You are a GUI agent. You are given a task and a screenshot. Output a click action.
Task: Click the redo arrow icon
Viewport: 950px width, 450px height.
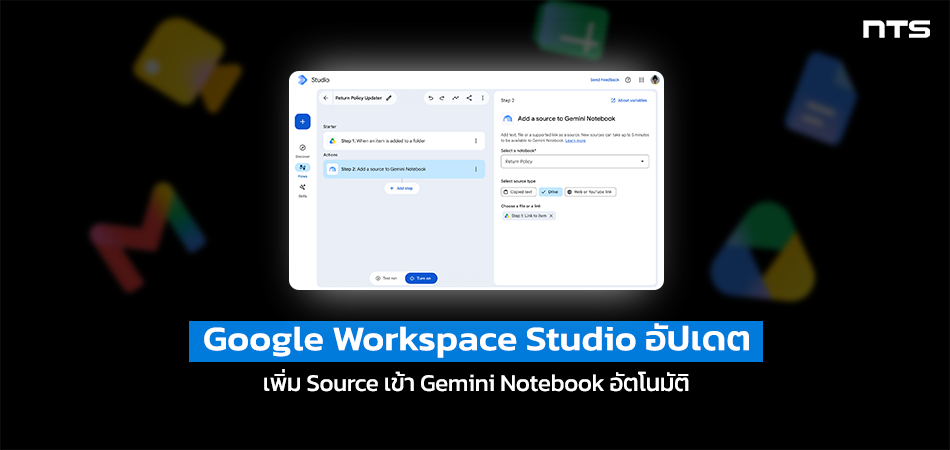tap(442, 98)
